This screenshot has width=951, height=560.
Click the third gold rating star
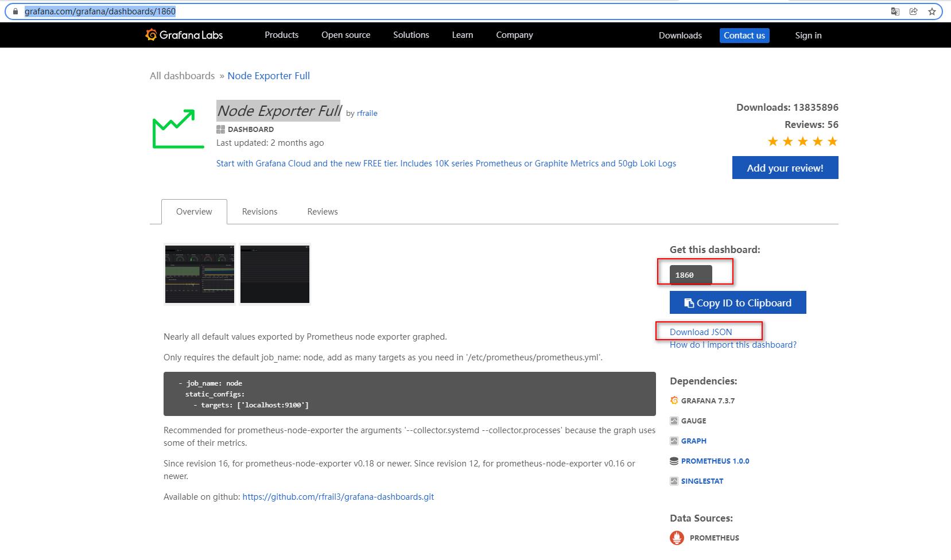tap(803, 141)
